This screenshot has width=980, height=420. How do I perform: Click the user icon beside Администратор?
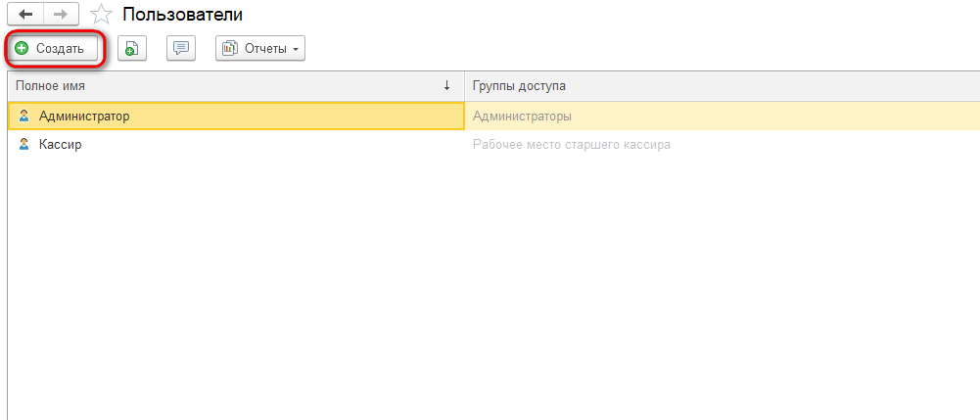click(23, 116)
